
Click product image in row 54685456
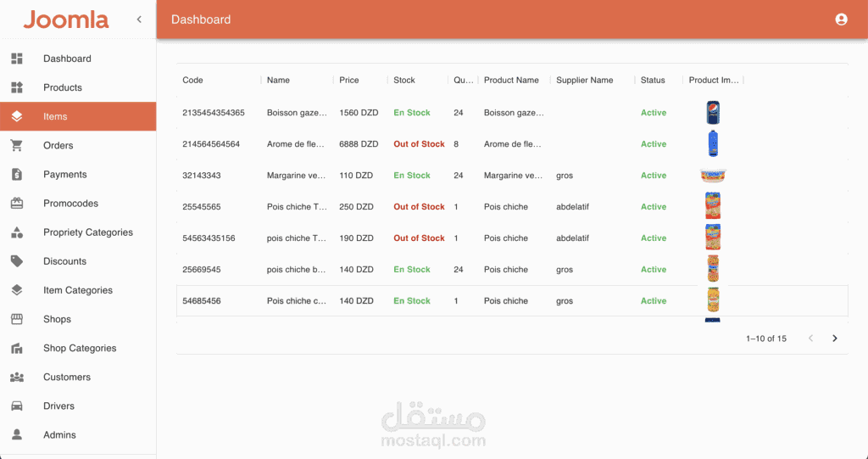(x=713, y=299)
